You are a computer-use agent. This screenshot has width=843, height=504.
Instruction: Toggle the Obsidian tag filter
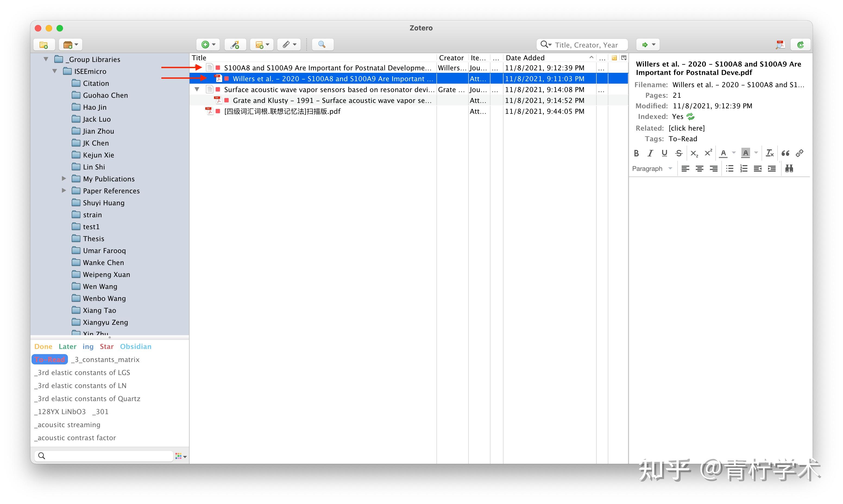click(136, 346)
